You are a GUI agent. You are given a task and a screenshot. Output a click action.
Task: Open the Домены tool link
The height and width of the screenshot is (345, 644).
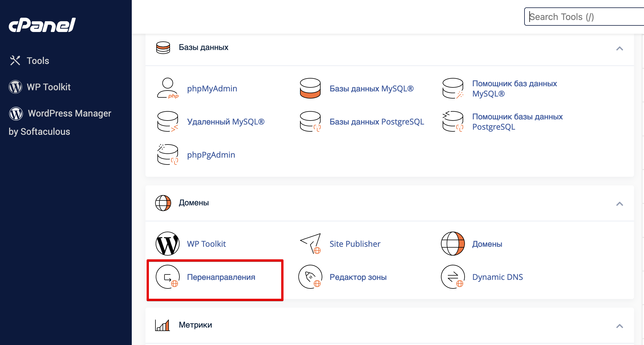[487, 244]
